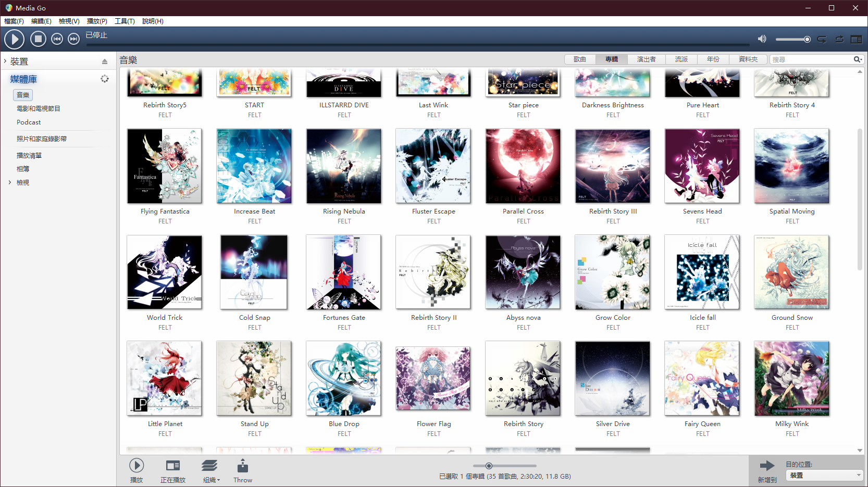Expand the 檢視 tree item in sidebar
This screenshot has width=868, height=487.
(9, 182)
